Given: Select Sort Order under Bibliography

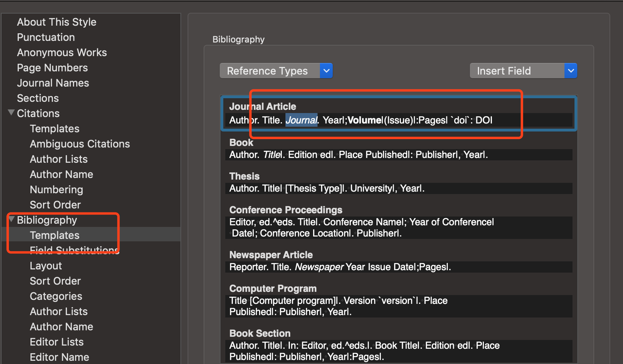Looking at the screenshot, I should click(55, 281).
